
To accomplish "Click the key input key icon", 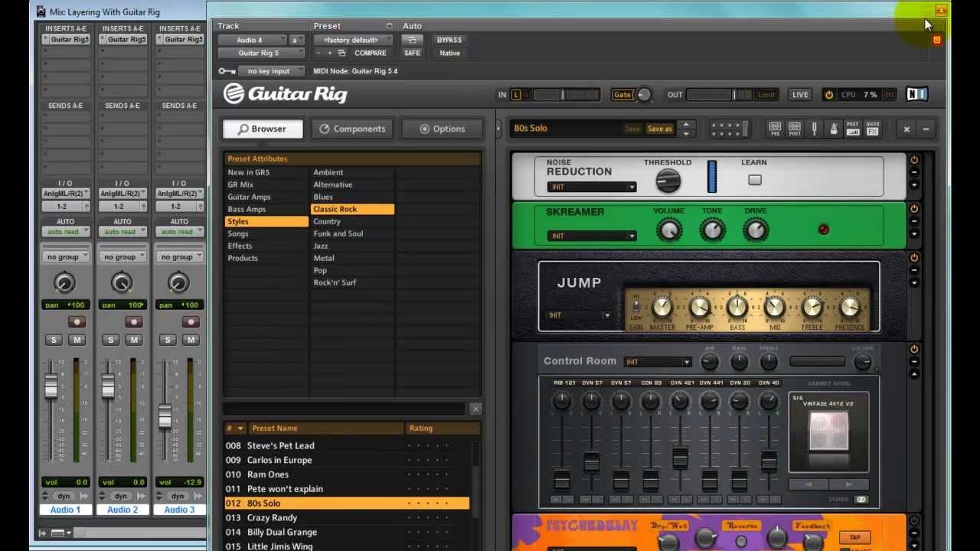I will [227, 71].
